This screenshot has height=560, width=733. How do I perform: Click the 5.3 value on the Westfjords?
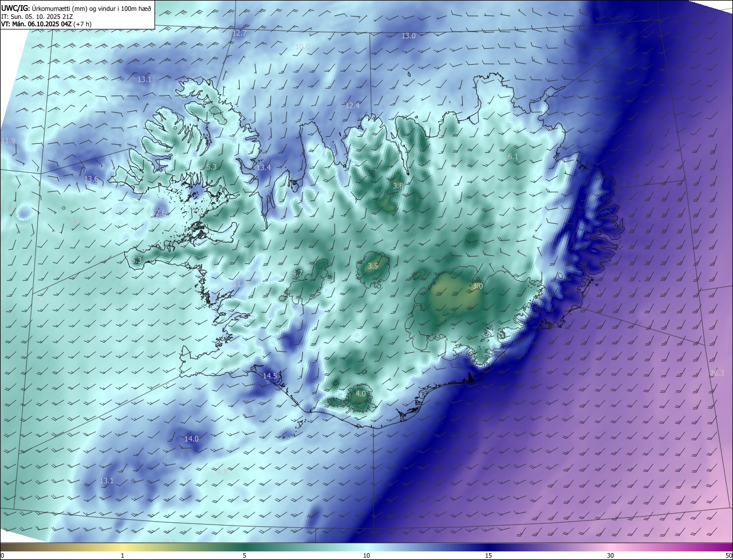click(x=211, y=167)
